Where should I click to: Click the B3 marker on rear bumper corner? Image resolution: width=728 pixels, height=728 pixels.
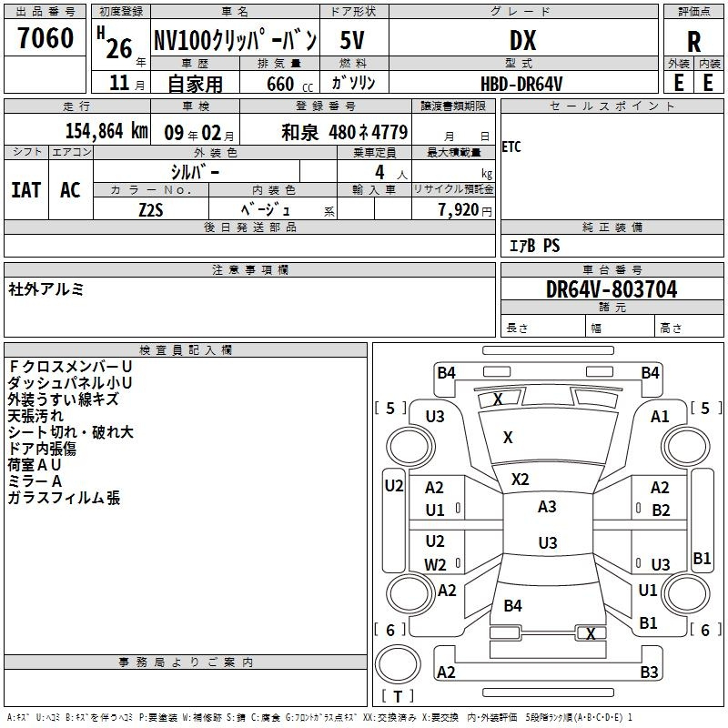point(649,672)
